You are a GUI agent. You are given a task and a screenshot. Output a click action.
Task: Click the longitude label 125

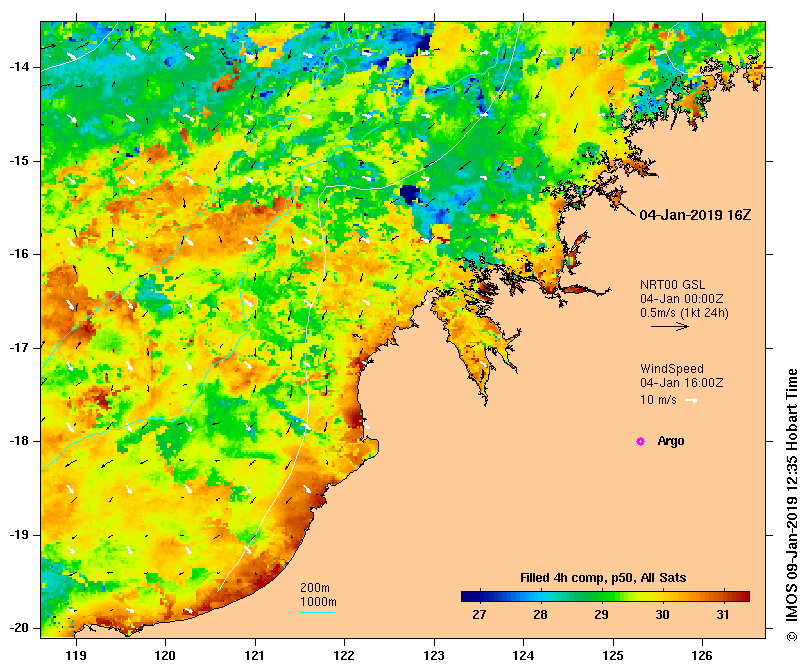click(613, 656)
